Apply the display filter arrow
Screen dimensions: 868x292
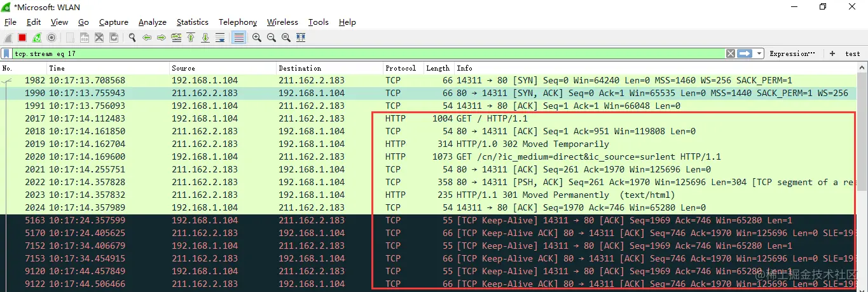[x=745, y=53]
